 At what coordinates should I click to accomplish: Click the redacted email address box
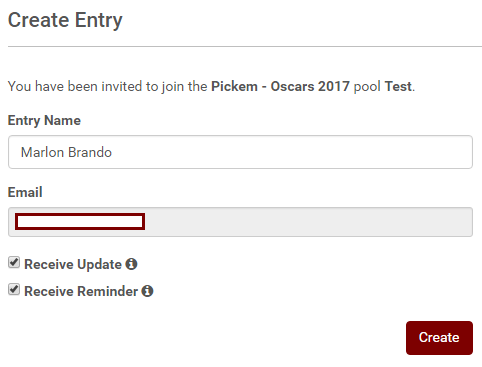[80, 222]
